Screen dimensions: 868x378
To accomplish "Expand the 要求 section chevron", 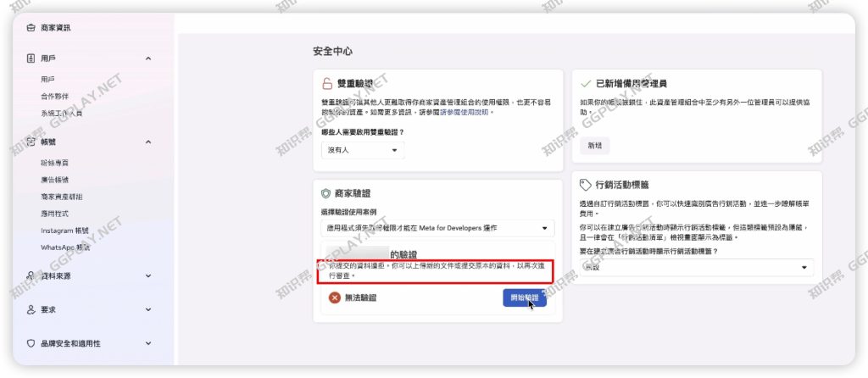I will pyautogui.click(x=147, y=310).
